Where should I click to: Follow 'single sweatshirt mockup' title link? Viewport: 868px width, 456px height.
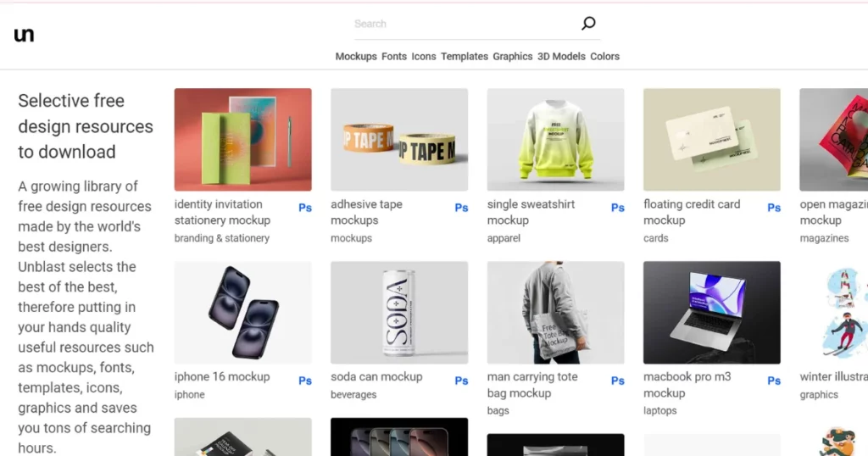click(x=531, y=212)
